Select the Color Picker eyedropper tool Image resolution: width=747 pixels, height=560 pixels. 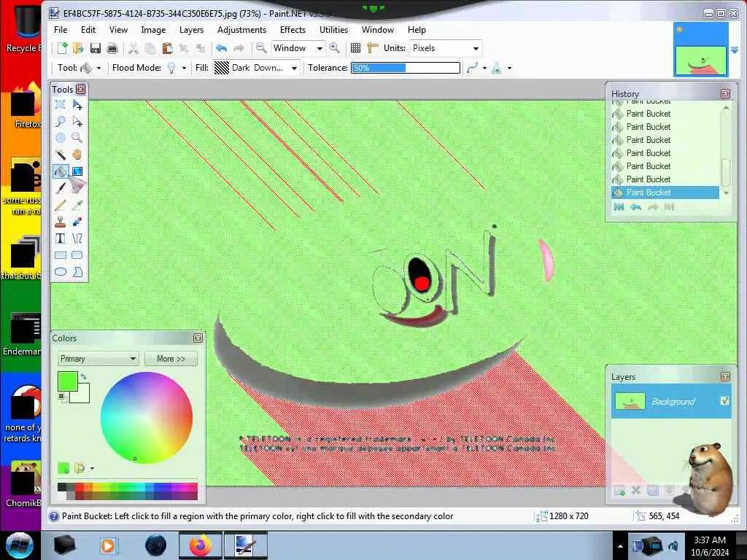[77, 205]
